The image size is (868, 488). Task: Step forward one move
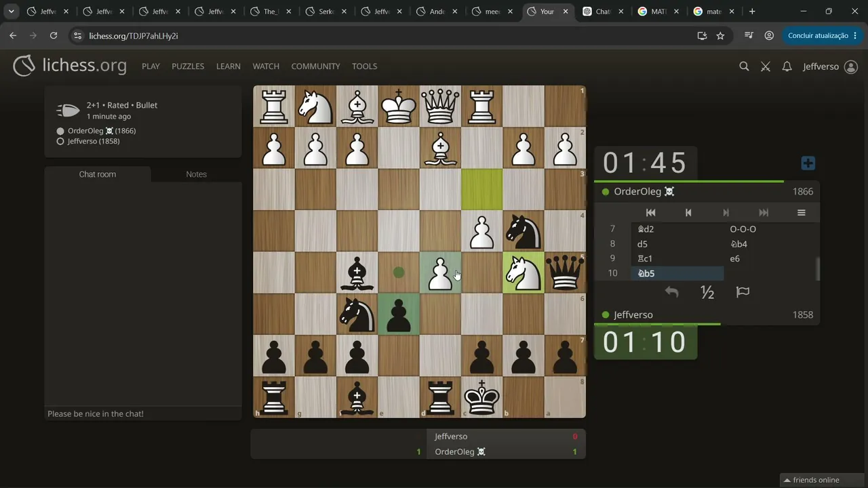(726, 212)
